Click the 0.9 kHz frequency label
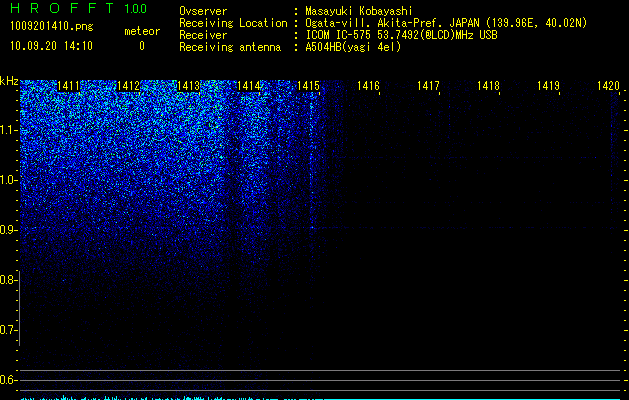This screenshot has height=400, width=629. point(8,230)
